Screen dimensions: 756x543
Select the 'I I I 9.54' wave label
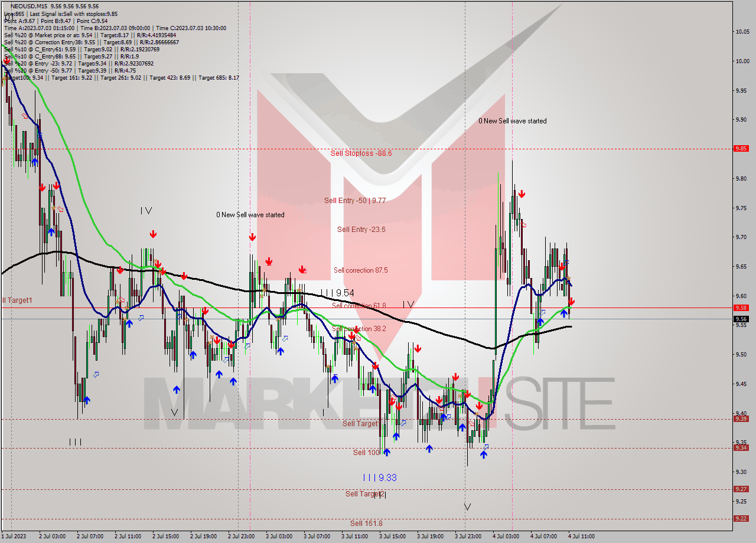coord(337,293)
